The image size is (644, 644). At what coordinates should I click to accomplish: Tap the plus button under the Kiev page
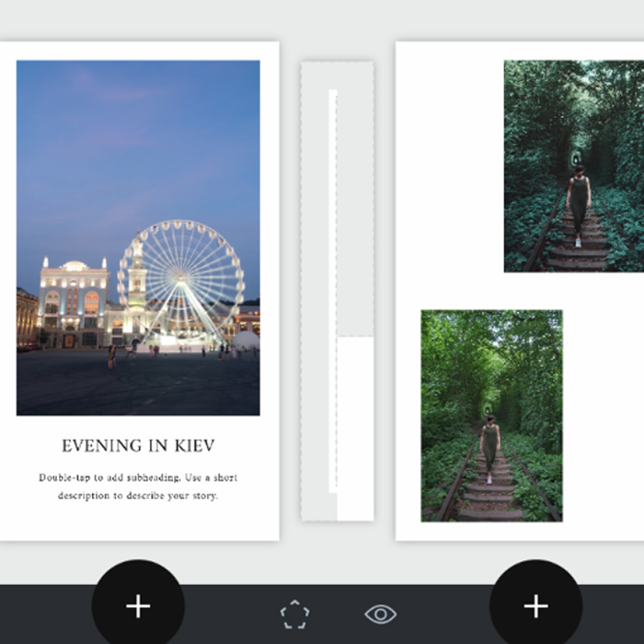[x=138, y=605]
